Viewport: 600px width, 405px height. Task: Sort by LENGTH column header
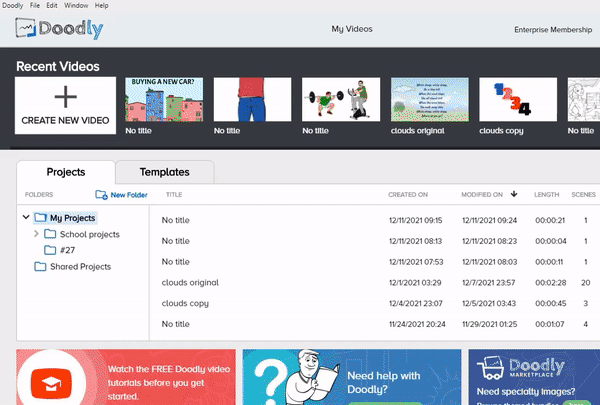(x=547, y=194)
